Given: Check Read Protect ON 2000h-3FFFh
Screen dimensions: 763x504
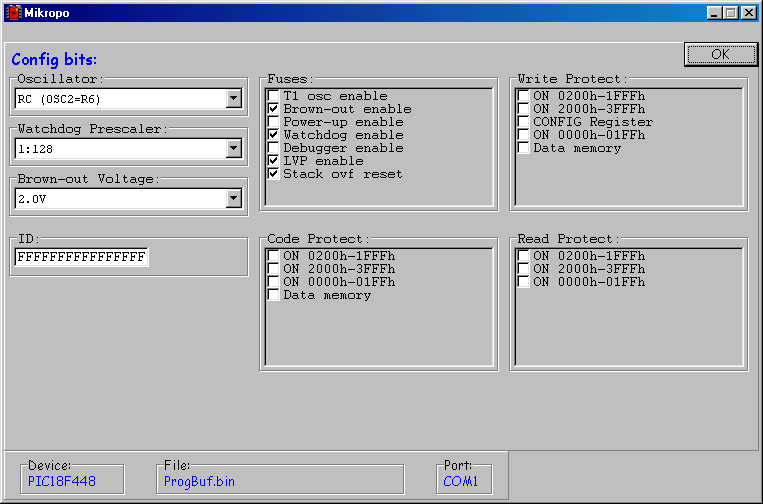Looking at the screenshot, I should (x=523, y=269).
